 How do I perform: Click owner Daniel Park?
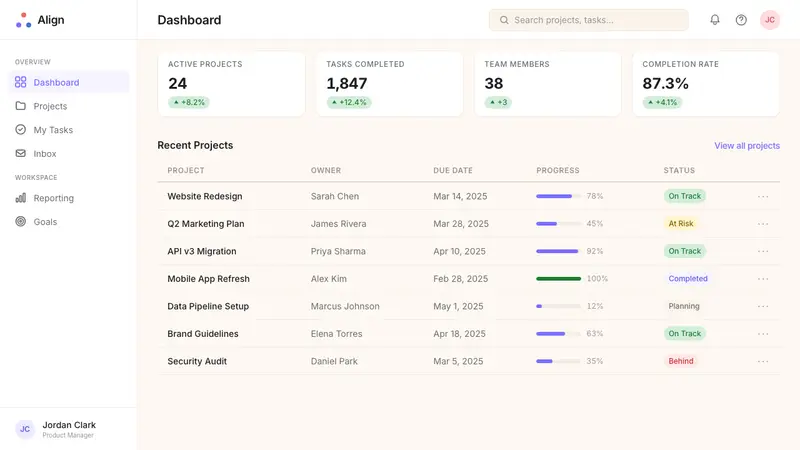click(334, 361)
